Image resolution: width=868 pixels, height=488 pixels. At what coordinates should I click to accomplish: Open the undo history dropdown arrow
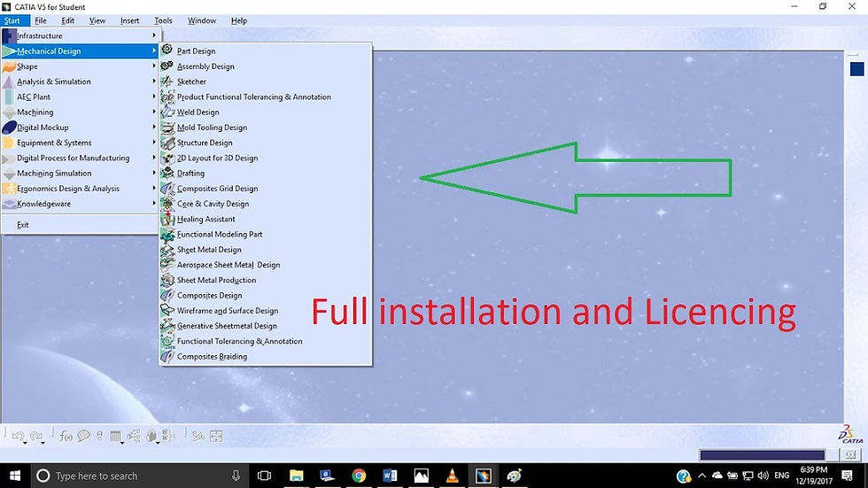(x=25, y=443)
